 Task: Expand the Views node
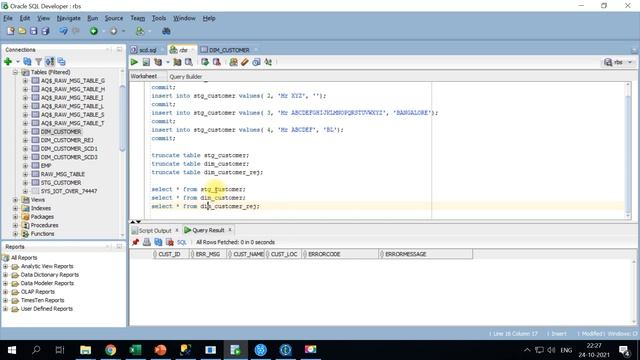(15, 200)
